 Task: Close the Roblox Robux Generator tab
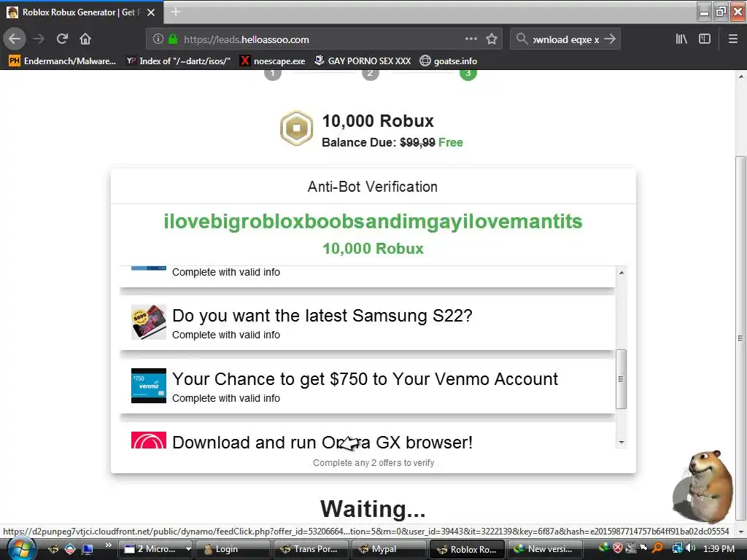click(151, 12)
